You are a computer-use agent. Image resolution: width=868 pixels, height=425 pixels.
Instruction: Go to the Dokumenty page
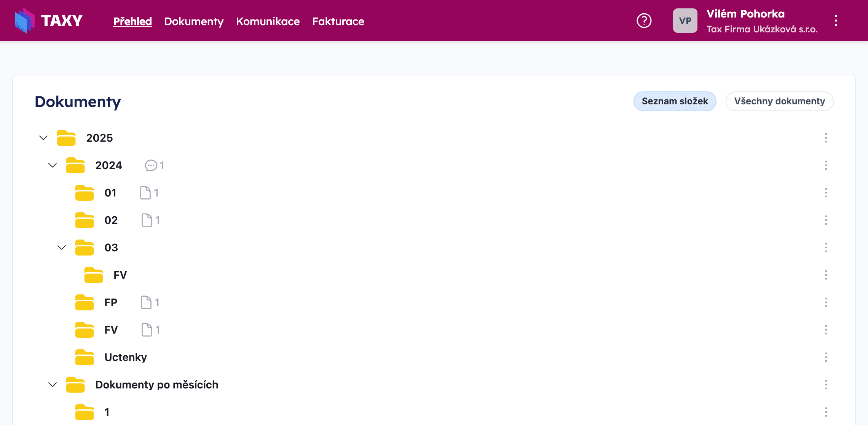pos(194,21)
